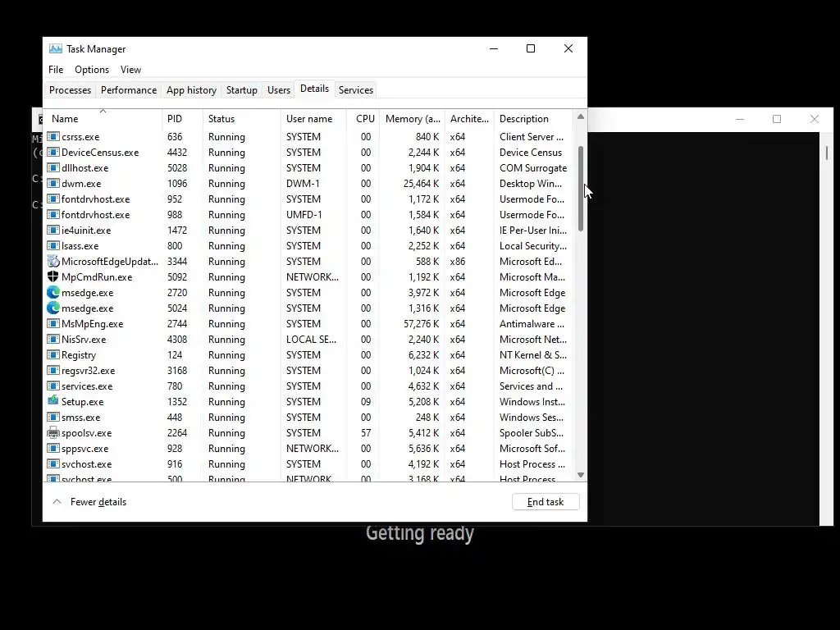Viewport: 840px width, 630px height.
Task: Click the CPU value 57
Action: [365, 432]
